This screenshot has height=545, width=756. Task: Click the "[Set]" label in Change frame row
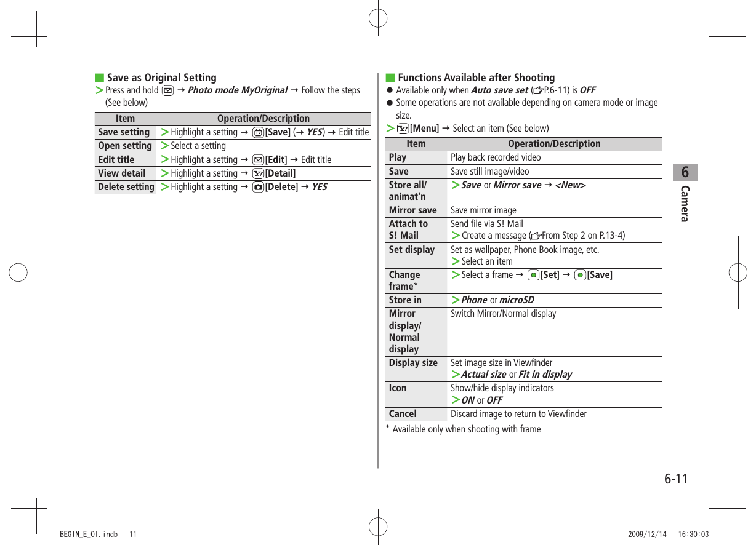pyautogui.click(x=550, y=275)
